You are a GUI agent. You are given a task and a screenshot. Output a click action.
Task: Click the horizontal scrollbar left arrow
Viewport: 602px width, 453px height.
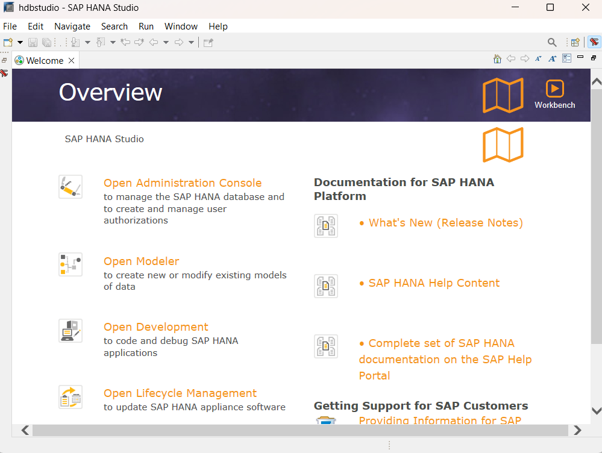coord(25,430)
